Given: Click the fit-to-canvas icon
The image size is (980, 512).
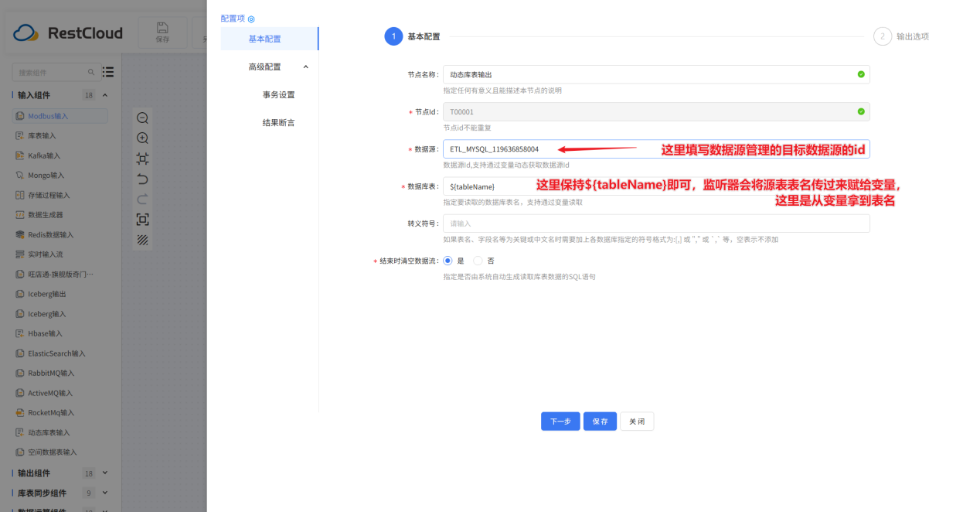Looking at the screenshot, I should [x=142, y=159].
